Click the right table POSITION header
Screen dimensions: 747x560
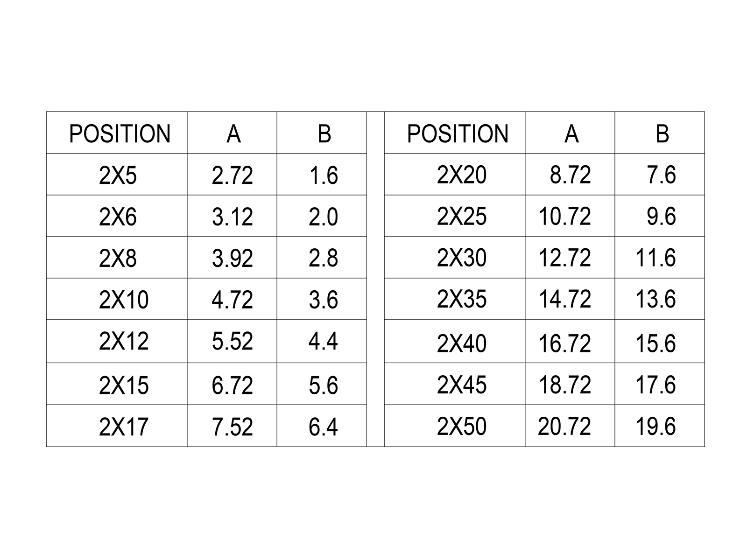458,134
